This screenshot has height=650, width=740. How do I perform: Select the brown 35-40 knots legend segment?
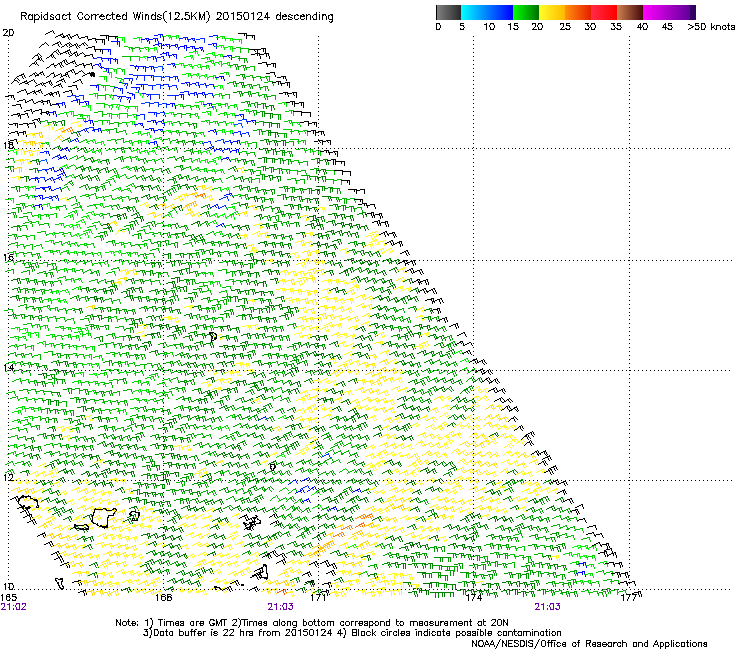tap(630, 12)
